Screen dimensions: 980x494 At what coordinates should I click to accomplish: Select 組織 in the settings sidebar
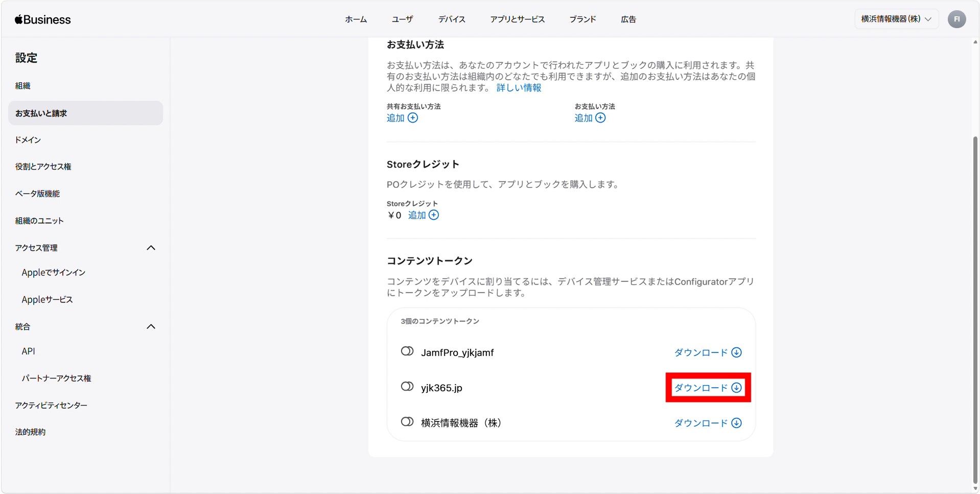[23, 86]
